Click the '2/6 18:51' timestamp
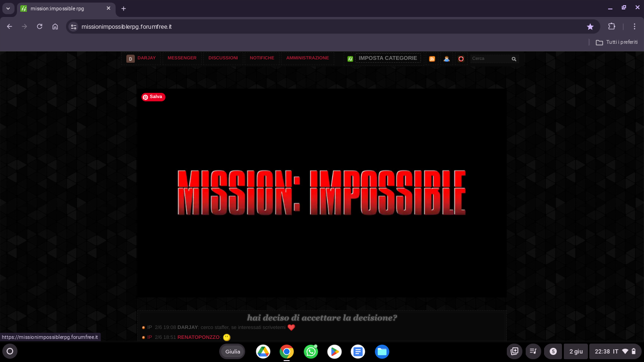This screenshot has height=362, width=644. pos(165,337)
